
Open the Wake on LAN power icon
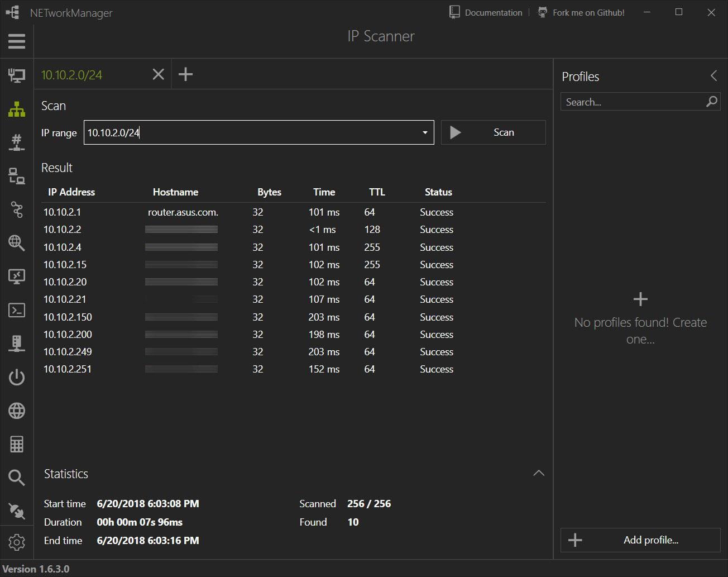[17, 377]
